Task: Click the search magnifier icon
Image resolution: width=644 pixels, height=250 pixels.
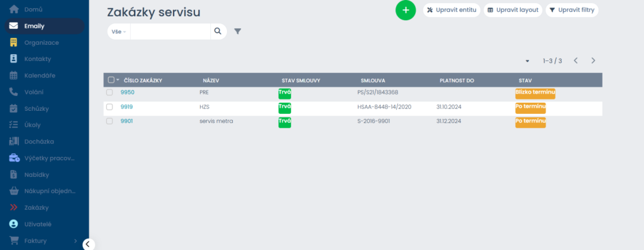Action: (x=218, y=31)
